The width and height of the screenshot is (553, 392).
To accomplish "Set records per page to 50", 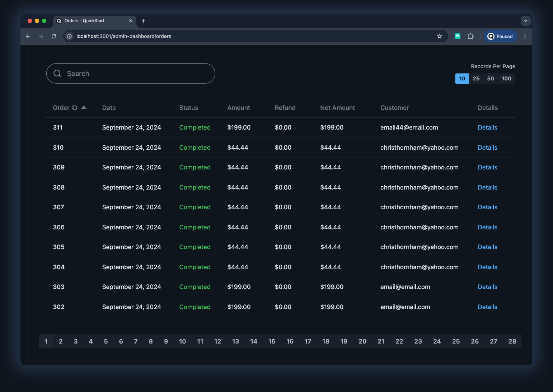I will coord(490,79).
